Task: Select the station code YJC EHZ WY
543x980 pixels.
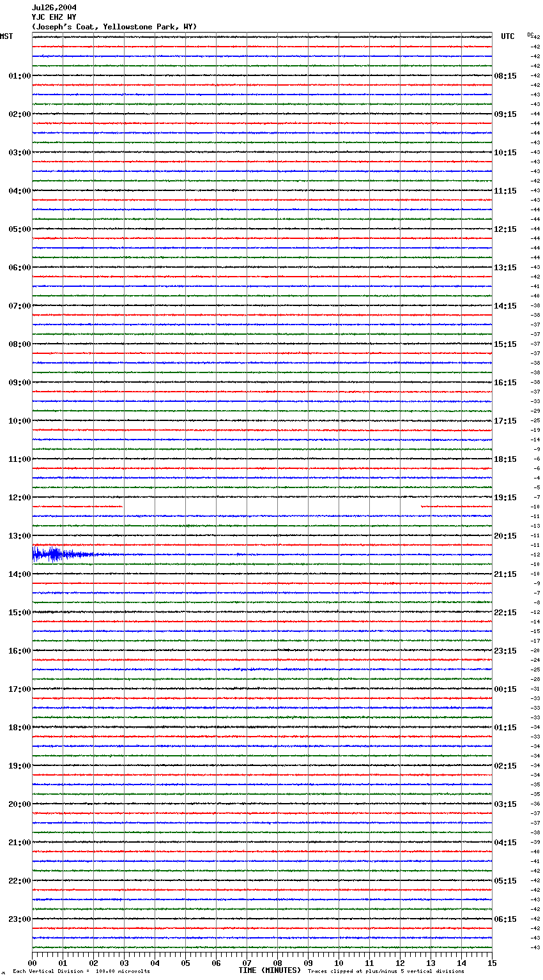Action: [x=54, y=17]
